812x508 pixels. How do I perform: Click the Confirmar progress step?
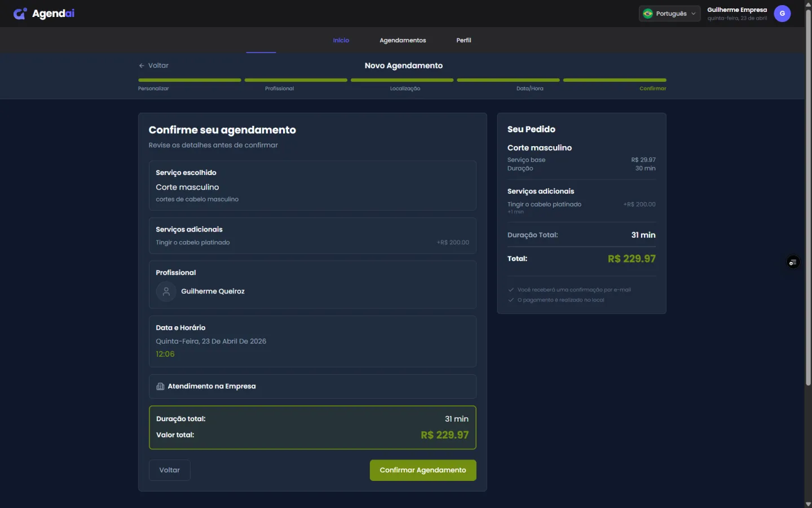click(x=652, y=89)
